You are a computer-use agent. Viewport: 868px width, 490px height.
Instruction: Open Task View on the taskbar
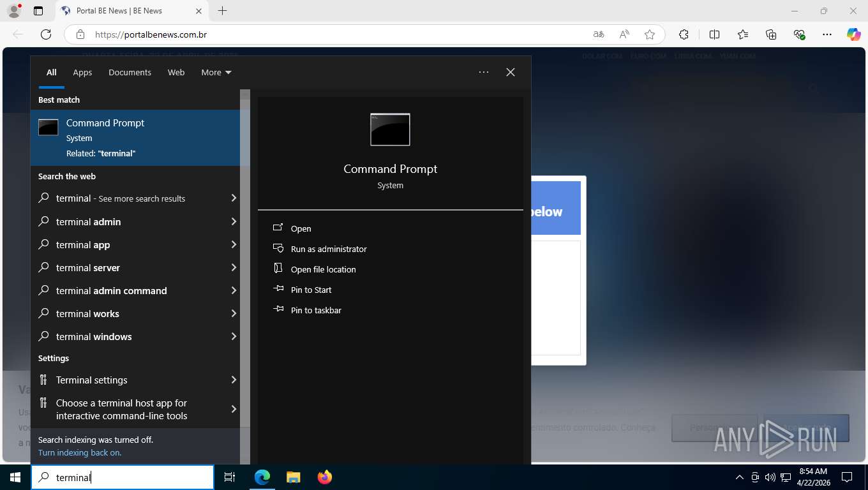click(x=230, y=477)
